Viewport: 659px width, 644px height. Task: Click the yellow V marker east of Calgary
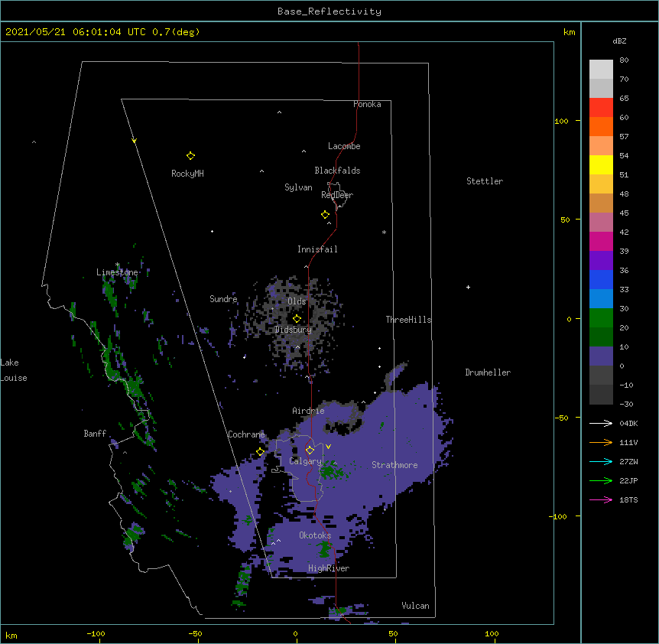[328, 447]
